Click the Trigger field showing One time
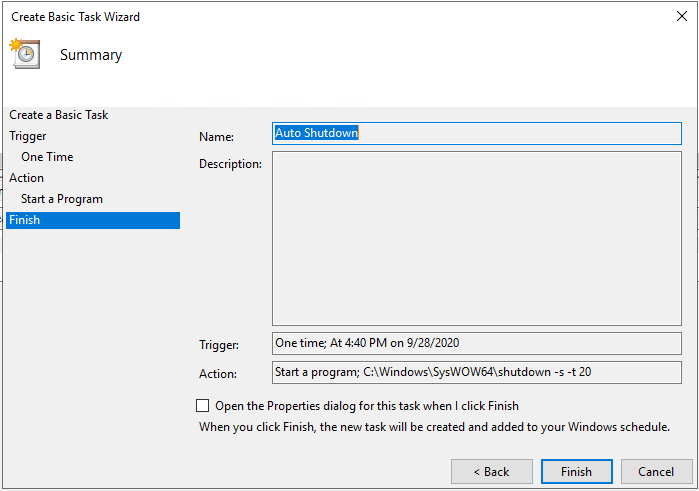699x491 pixels. (x=477, y=343)
